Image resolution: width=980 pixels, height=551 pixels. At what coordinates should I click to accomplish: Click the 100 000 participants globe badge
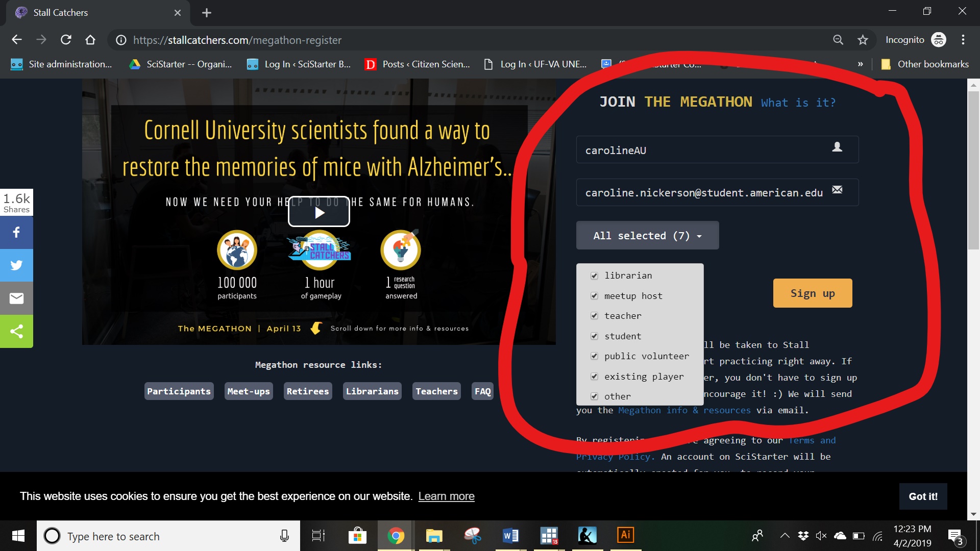[x=237, y=250]
